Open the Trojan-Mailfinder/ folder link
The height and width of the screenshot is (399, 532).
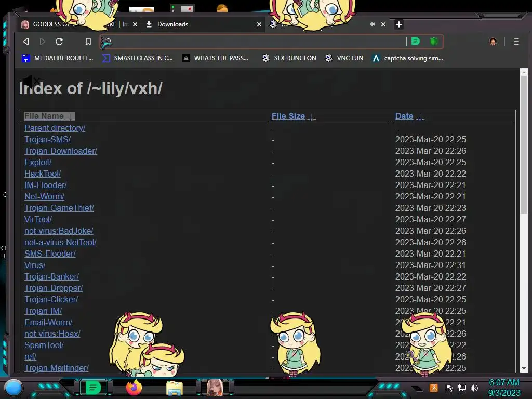(56, 368)
